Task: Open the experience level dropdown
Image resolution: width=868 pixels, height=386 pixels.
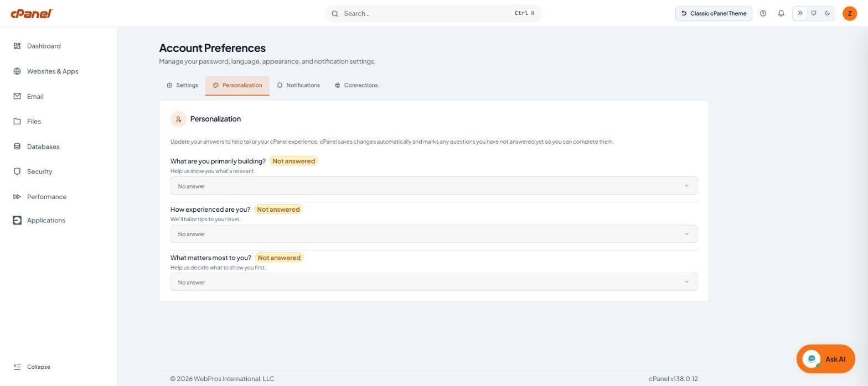Action: pos(433,234)
